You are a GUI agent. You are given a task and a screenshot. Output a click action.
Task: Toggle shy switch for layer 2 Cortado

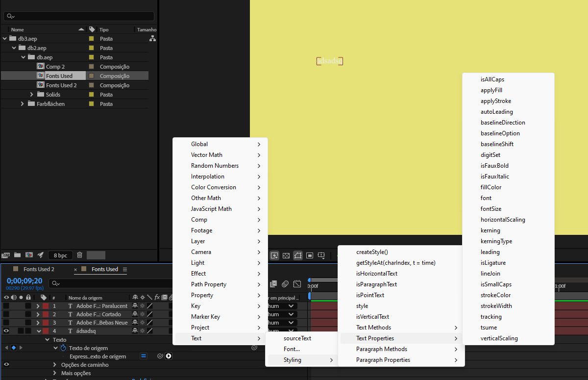pos(135,314)
